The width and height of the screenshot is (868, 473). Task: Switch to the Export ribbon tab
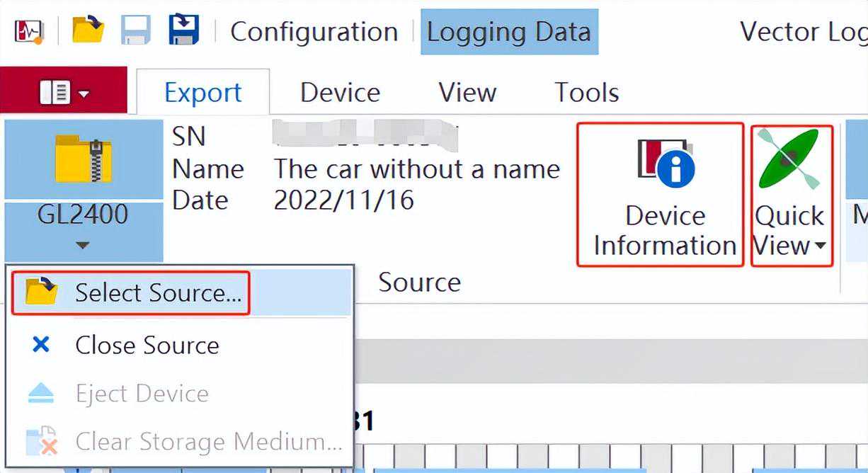click(x=202, y=92)
